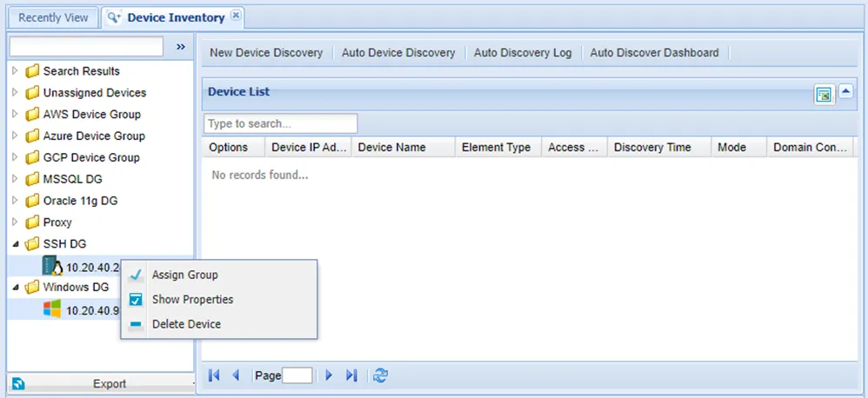Expand the GCP Device Group folder

point(15,157)
